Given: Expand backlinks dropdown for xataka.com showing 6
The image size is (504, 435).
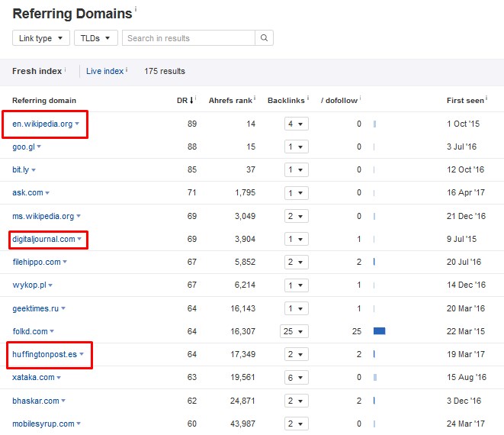Looking at the screenshot, I should pyautogui.click(x=297, y=378).
